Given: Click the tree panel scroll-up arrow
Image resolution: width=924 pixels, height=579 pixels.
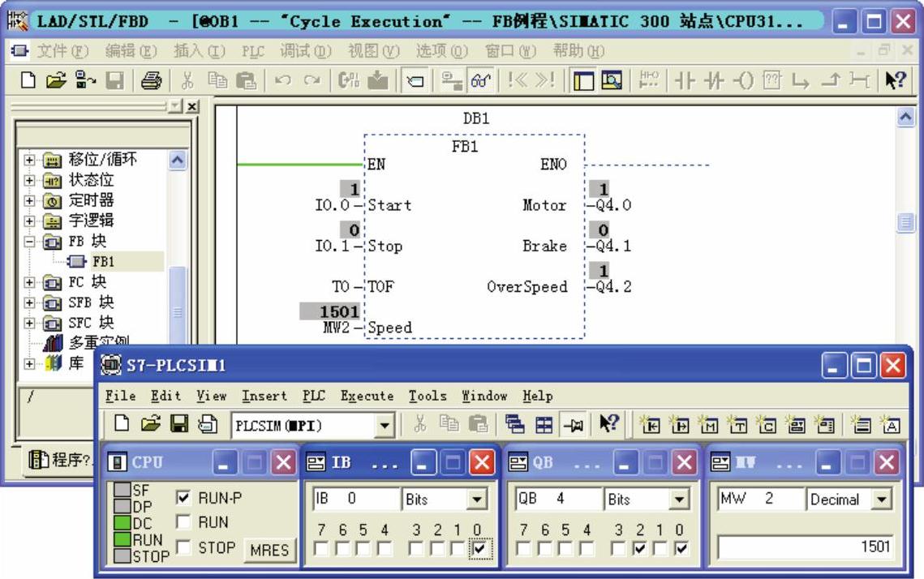Looking at the screenshot, I should [x=178, y=161].
